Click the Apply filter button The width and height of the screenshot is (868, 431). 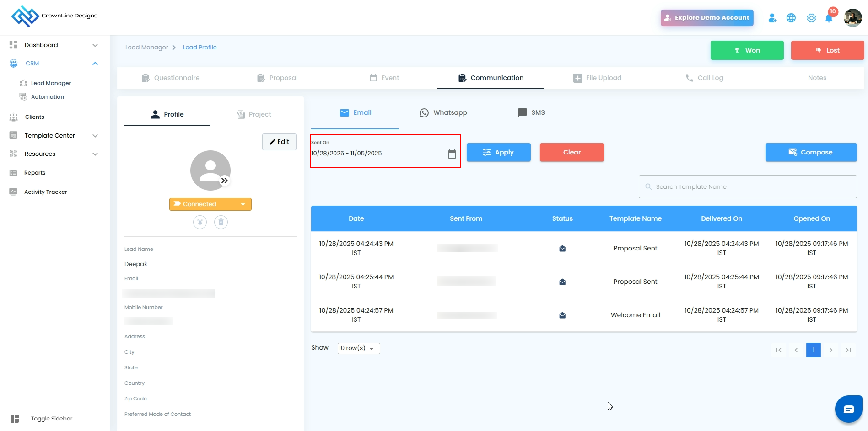coord(499,152)
